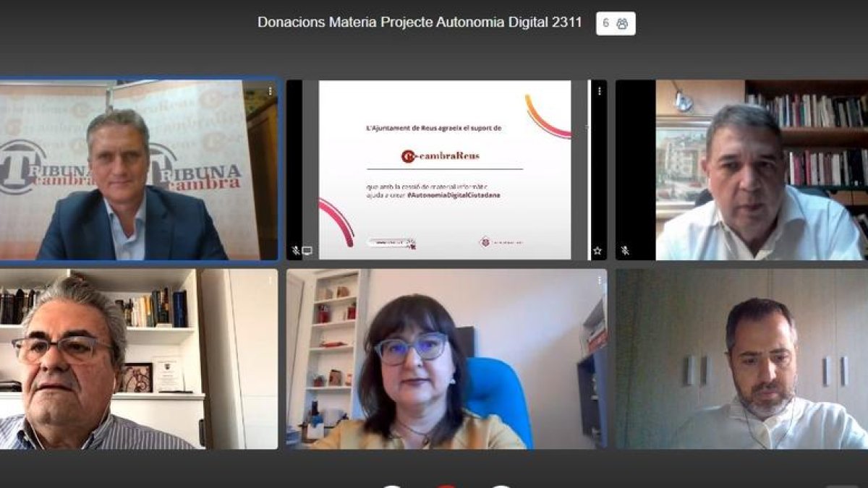Viewport: 868px width, 488px height.
Task: Click white round button right of red button
Action: click(501, 486)
